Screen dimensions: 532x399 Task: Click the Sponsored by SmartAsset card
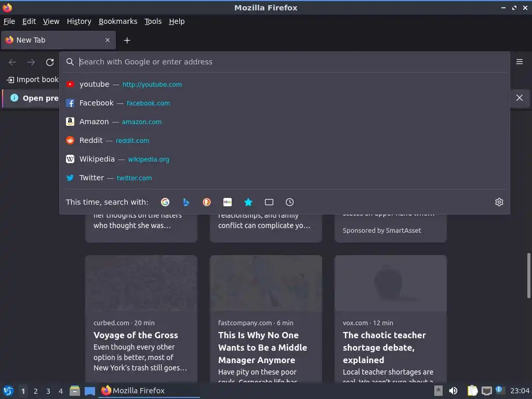[391, 229]
